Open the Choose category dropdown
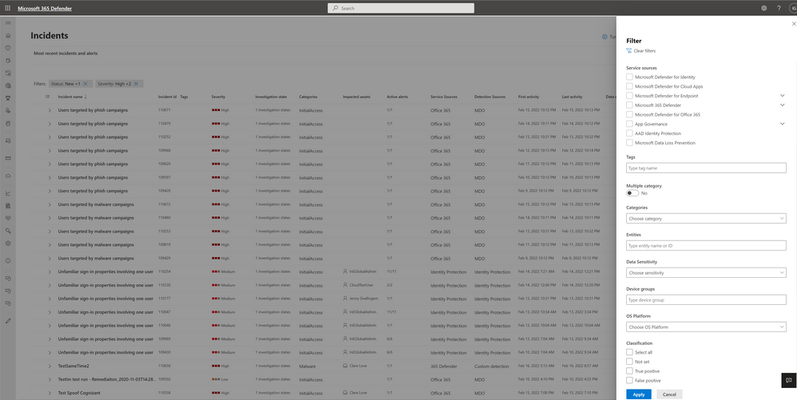This screenshot has width=797, height=400. 706,219
